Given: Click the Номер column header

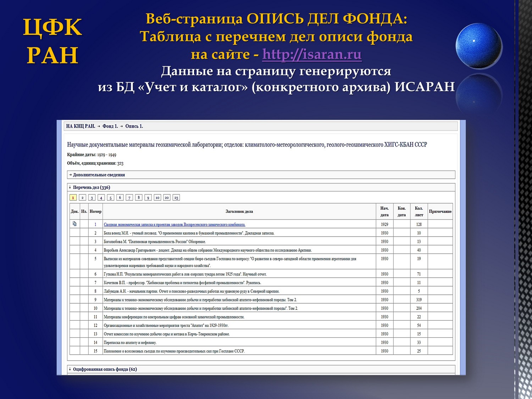Looking at the screenshot, I should 95,211.
